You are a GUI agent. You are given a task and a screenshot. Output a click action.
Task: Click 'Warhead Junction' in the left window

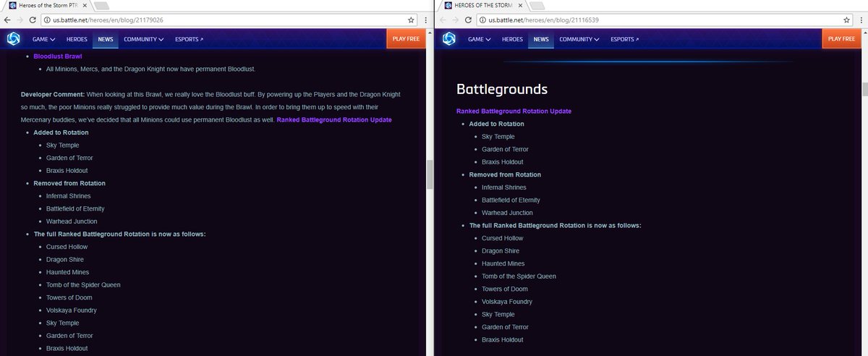(72, 221)
